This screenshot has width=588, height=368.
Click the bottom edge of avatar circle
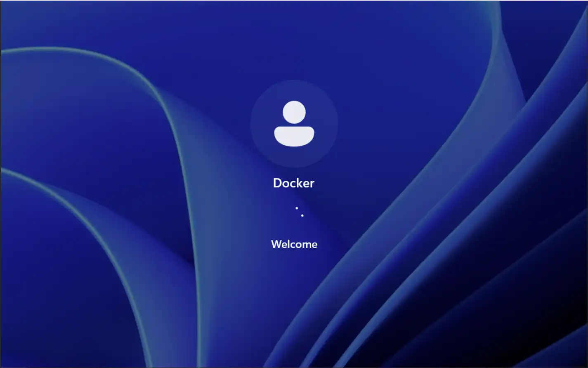tap(294, 165)
